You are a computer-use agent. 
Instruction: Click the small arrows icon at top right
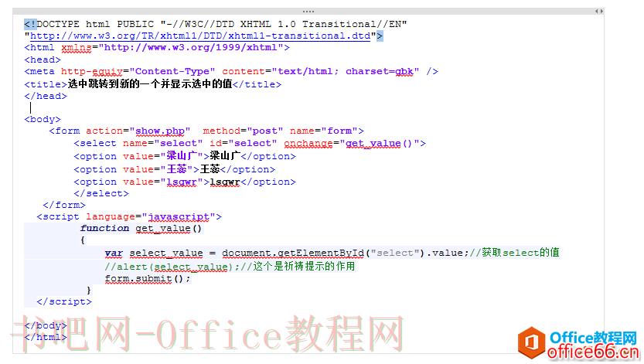599,12
